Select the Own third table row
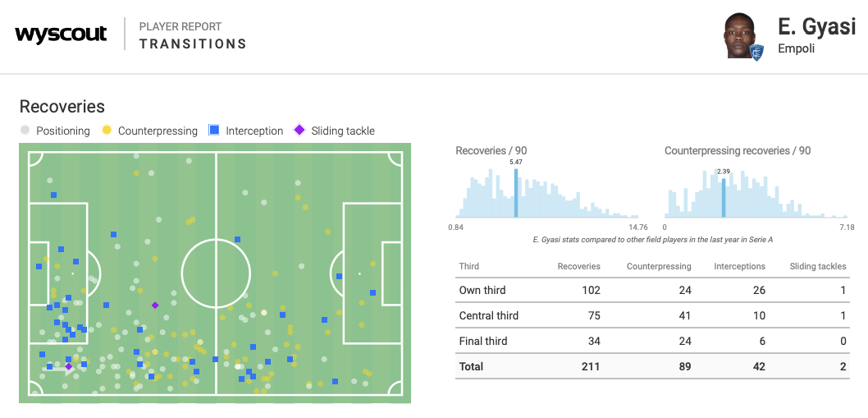This screenshot has height=418, width=868. [x=651, y=290]
